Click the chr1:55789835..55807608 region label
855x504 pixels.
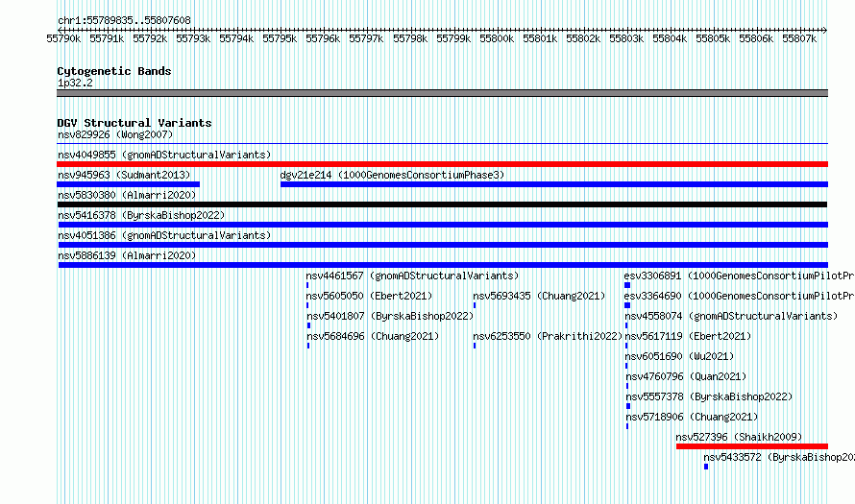pyautogui.click(x=124, y=20)
